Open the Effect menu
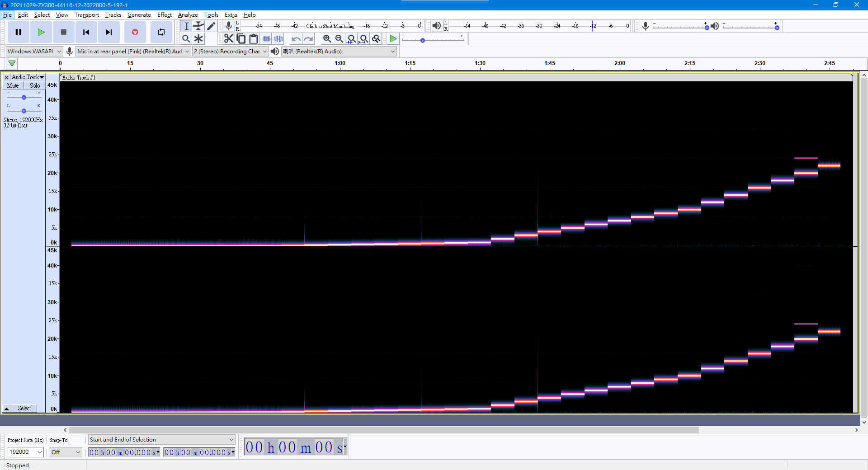868x470 pixels. click(x=165, y=15)
